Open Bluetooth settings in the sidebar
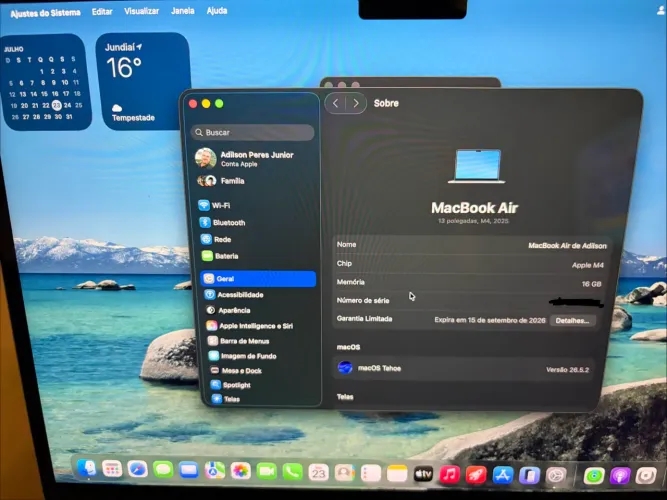 point(222,223)
